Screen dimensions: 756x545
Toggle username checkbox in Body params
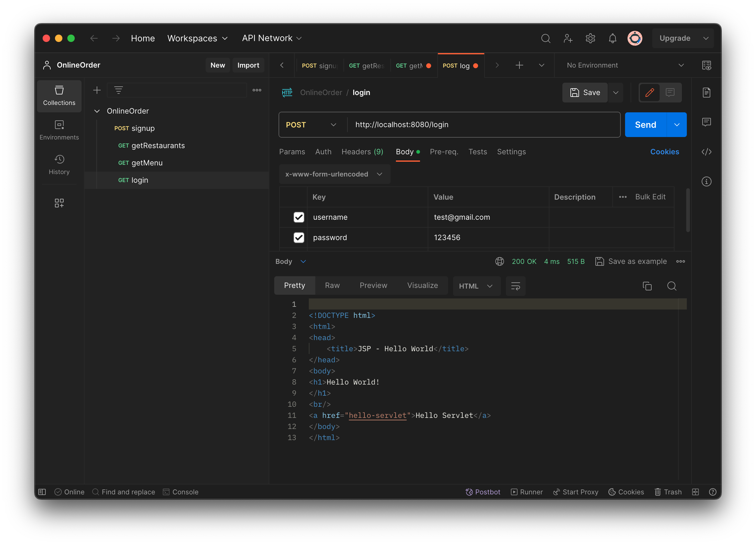(299, 217)
